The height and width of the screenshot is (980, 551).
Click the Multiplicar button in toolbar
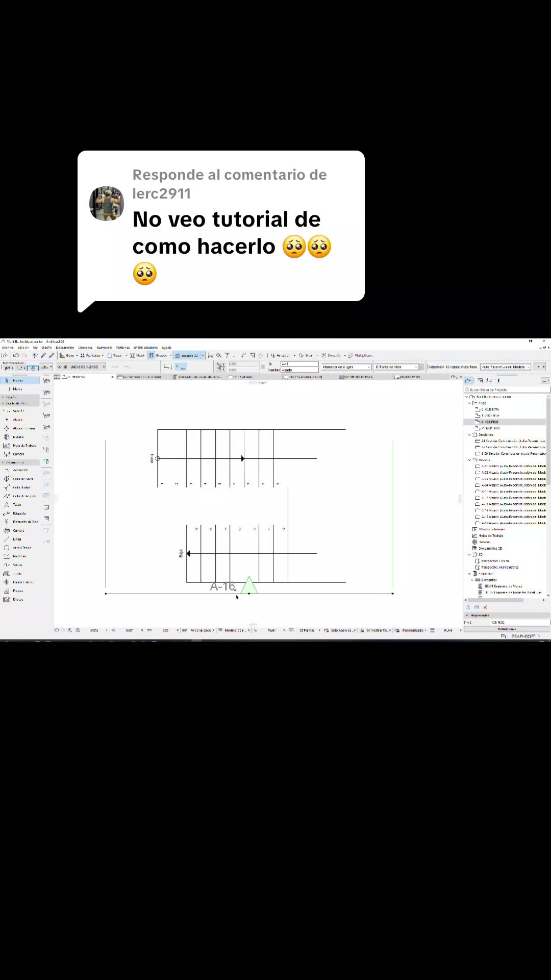[361, 355]
